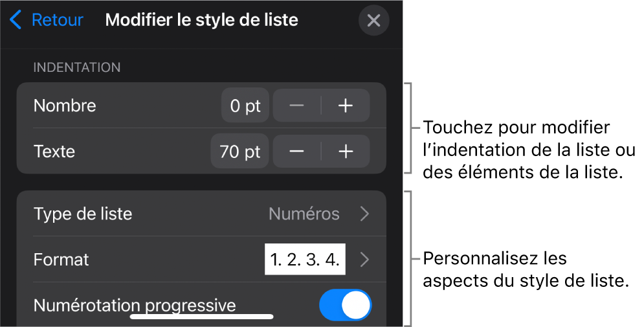The image size is (644, 327).
Task: Tap the Nombre 0 pt value field
Action: click(244, 106)
